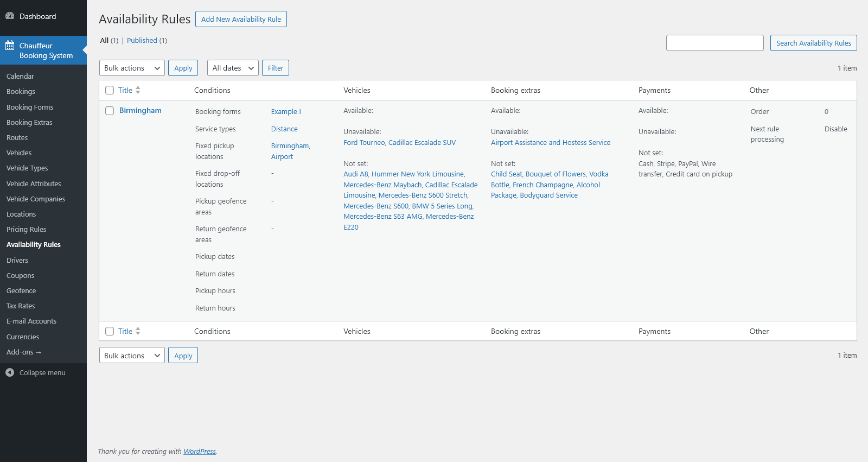Open the top Bulk actions dropdown
The image size is (868, 462).
coord(132,68)
